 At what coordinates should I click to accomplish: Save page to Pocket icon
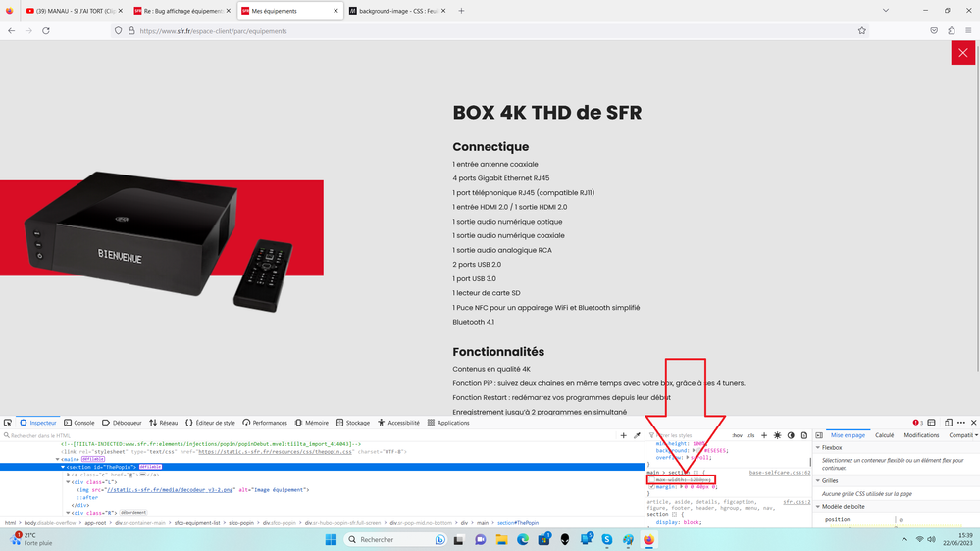coord(934,30)
